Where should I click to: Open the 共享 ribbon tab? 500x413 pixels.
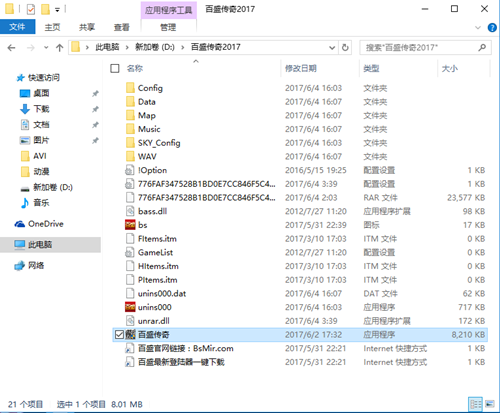(x=87, y=27)
